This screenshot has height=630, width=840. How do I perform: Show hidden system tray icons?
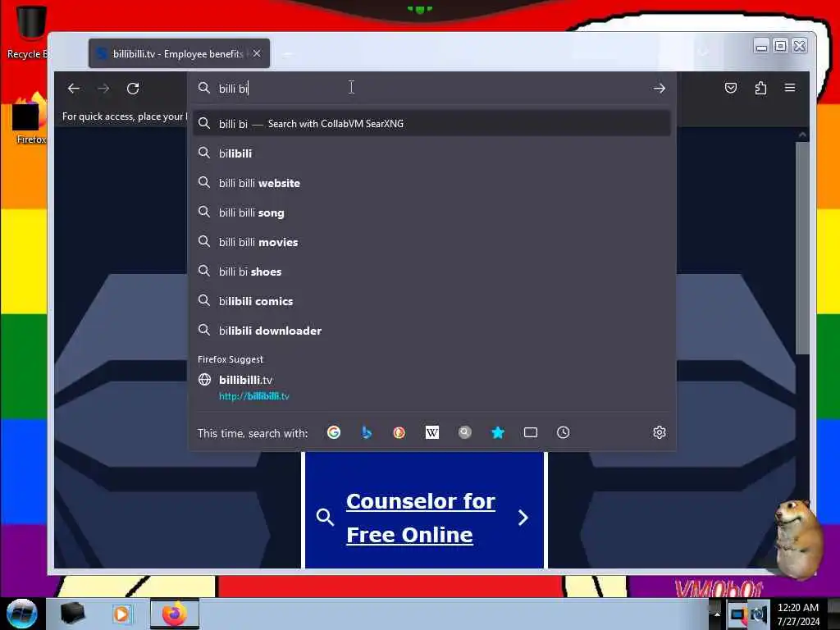(x=717, y=614)
